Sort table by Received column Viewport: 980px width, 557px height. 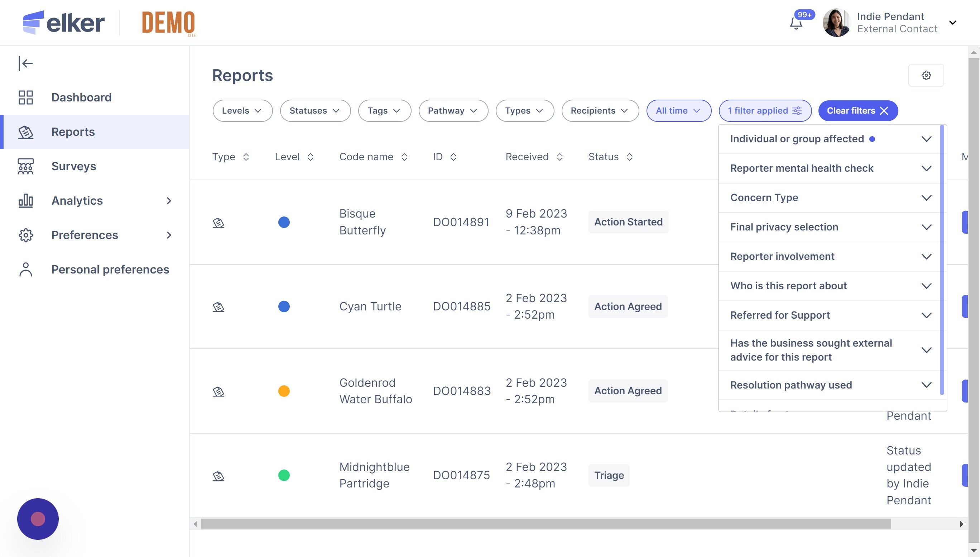[x=559, y=157]
